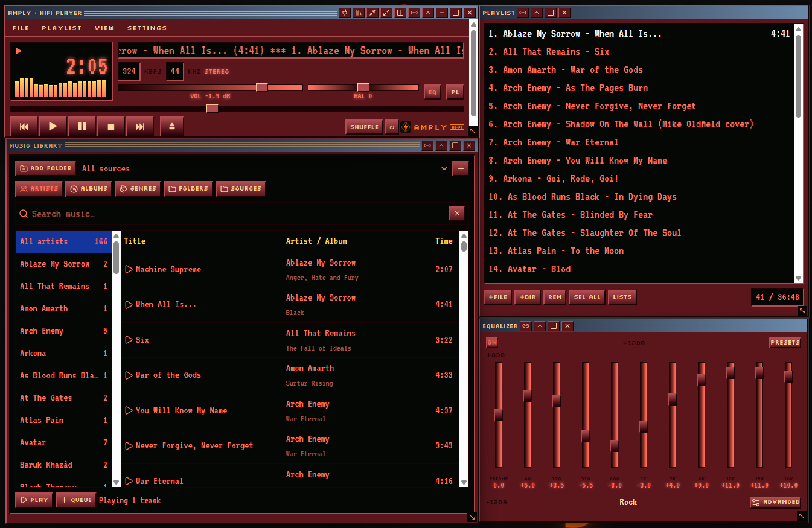Open the Advanced equalizer settings

coord(775,502)
